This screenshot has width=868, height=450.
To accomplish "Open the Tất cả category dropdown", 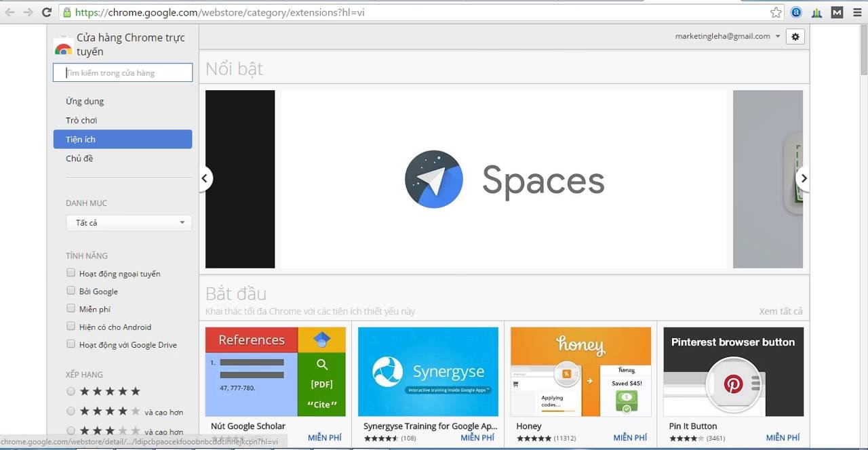I will coord(129,223).
